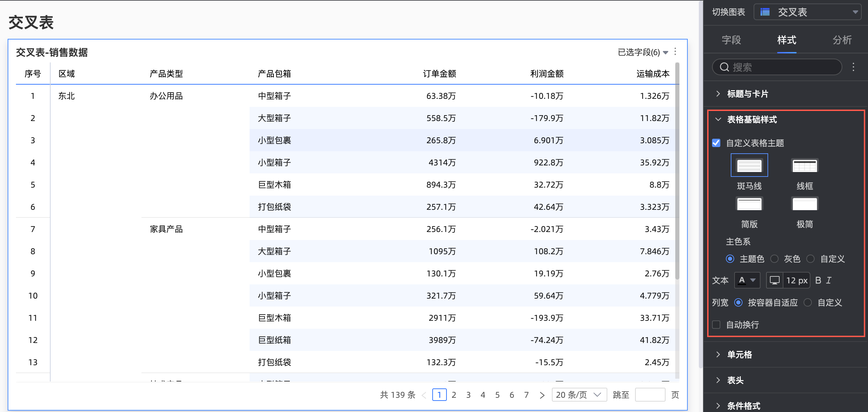868x412 pixels.
Task: Click the 家具产品 product type cell
Action: (x=166, y=229)
